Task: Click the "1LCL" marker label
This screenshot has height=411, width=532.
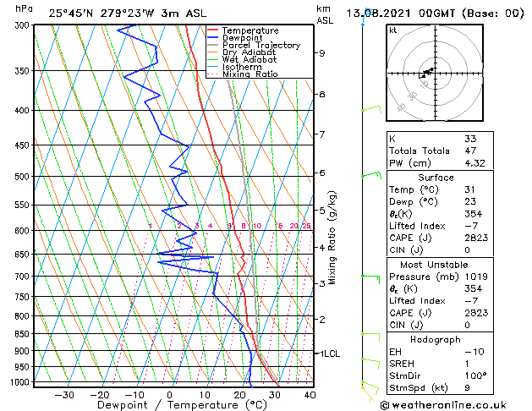Action: click(330, 353)
